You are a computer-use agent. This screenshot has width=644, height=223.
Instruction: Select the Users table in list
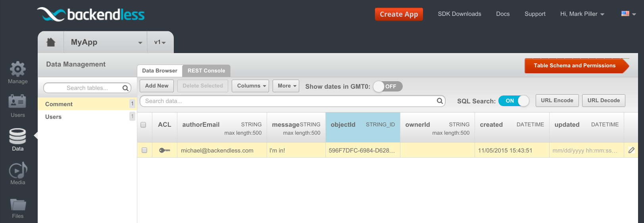pos(87,116)
